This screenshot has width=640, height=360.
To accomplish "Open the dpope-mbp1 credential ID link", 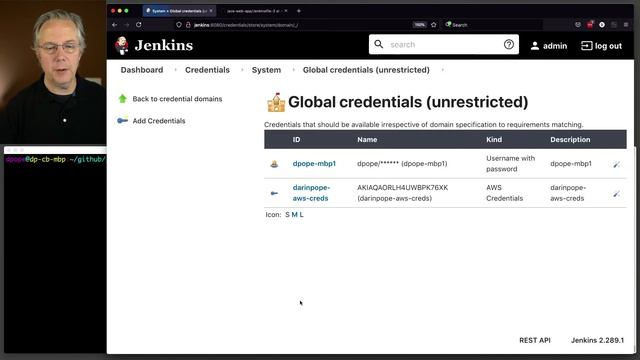I will click(x=314, y=163).
